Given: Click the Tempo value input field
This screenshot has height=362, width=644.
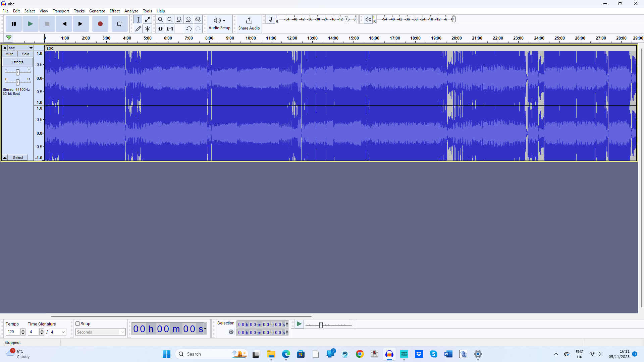Looking at the screenshot, I should coord(13,332).
